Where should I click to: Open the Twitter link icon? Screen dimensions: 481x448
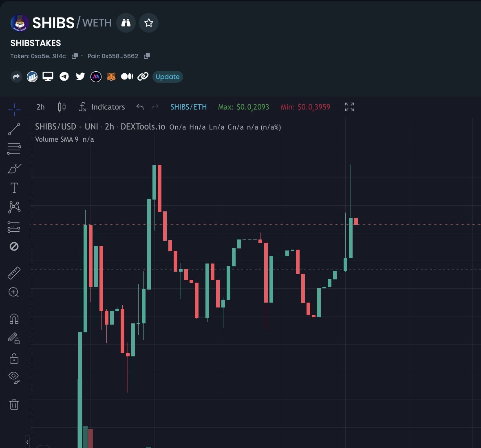pyautogui.click(x=80, y=76)
